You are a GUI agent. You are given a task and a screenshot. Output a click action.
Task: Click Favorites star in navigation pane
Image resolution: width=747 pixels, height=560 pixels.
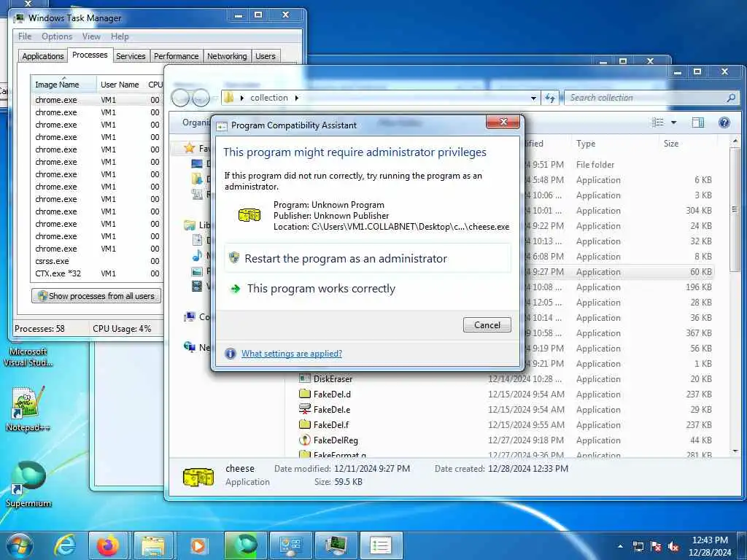[190, 148]
